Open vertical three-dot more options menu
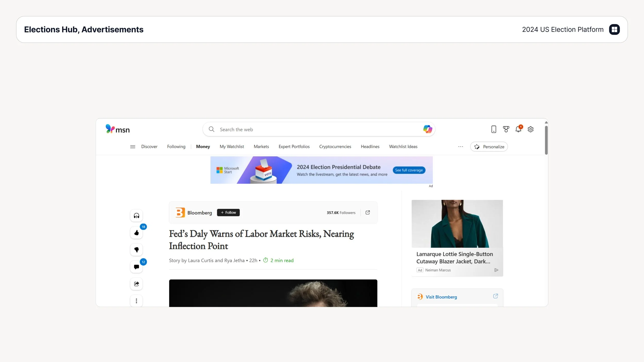The image size is (644, 362). [x=136, y=301]
